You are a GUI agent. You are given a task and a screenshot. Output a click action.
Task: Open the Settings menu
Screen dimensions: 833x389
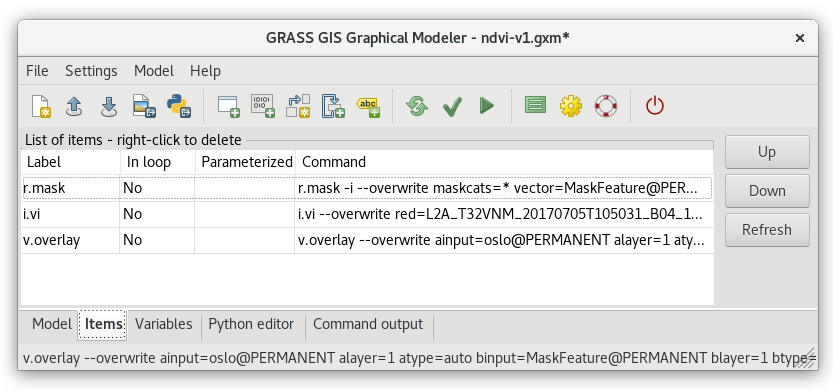click(x=91, y=71)
